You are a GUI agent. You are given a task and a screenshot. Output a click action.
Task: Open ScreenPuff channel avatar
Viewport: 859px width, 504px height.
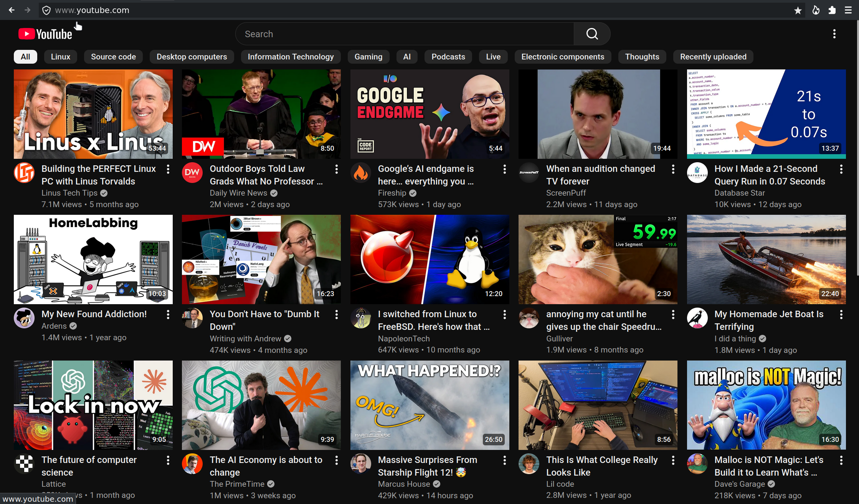point(529,173)
